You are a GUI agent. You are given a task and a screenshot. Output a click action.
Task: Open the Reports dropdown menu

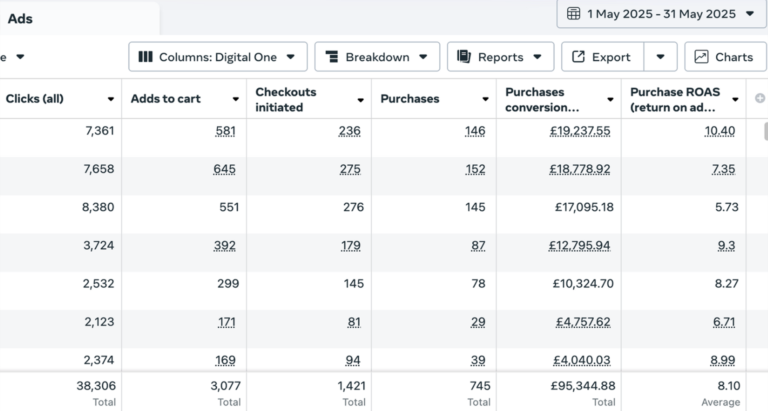501,57
